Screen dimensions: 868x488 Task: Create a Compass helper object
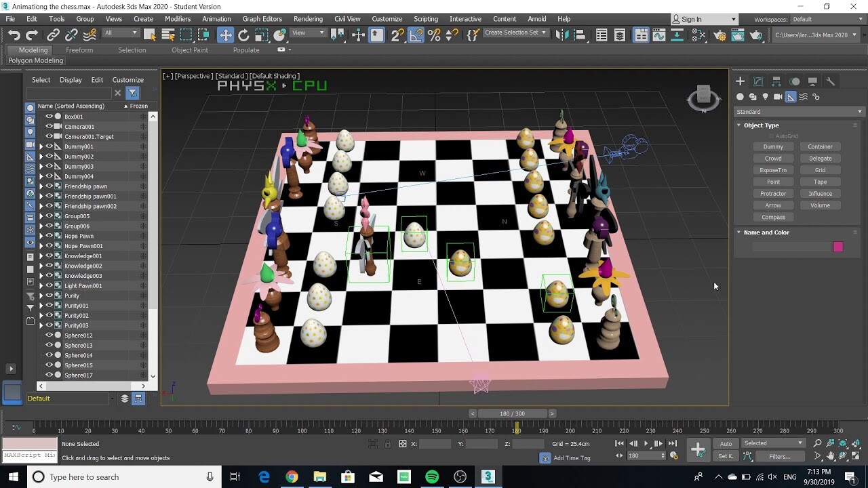coord(773,217)
